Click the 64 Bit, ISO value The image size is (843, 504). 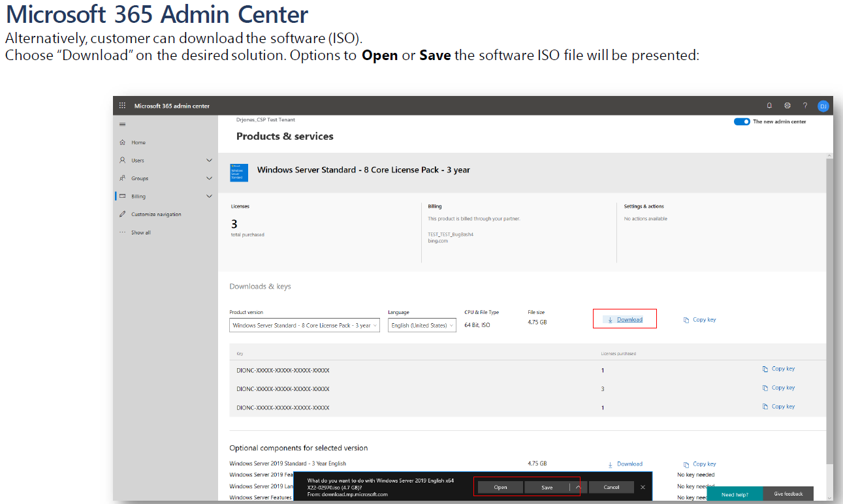pyautogui.click(x=477, y=325)
